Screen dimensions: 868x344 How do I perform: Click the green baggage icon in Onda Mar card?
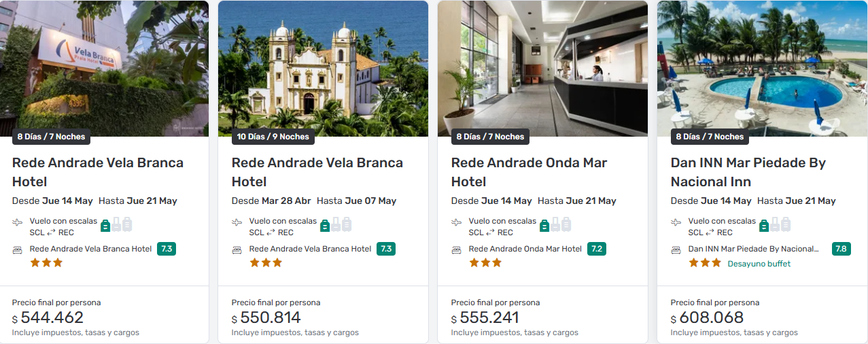tap(544, 225)
